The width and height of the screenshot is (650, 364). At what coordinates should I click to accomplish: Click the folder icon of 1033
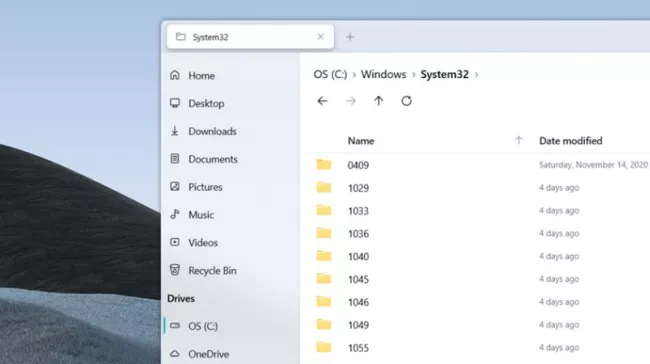(324, 210)
